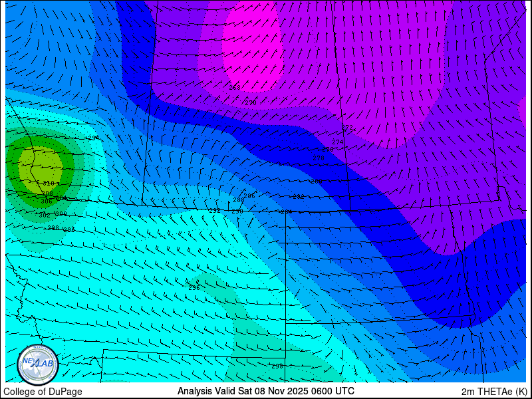Select the 310 contour label

[x=49, y=184]
